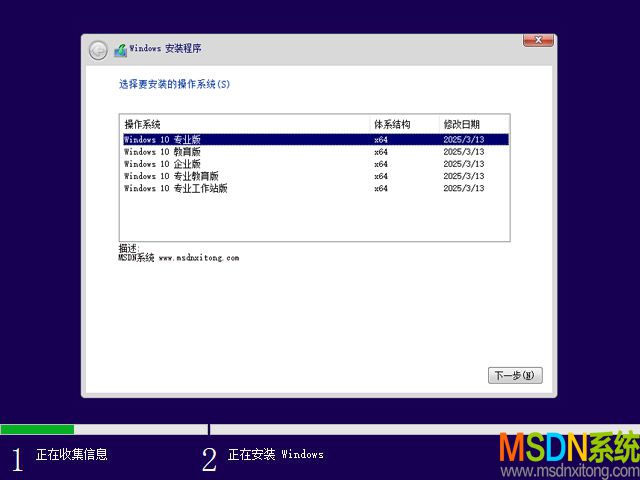This screenshot has height=480, width=640.
Task: Click the back arrow button
Action: 98,50
